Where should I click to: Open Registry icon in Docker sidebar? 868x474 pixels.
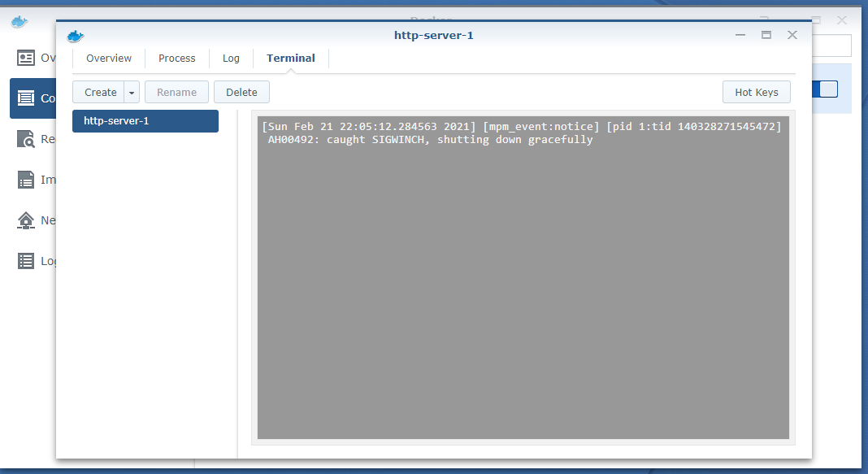25,139
